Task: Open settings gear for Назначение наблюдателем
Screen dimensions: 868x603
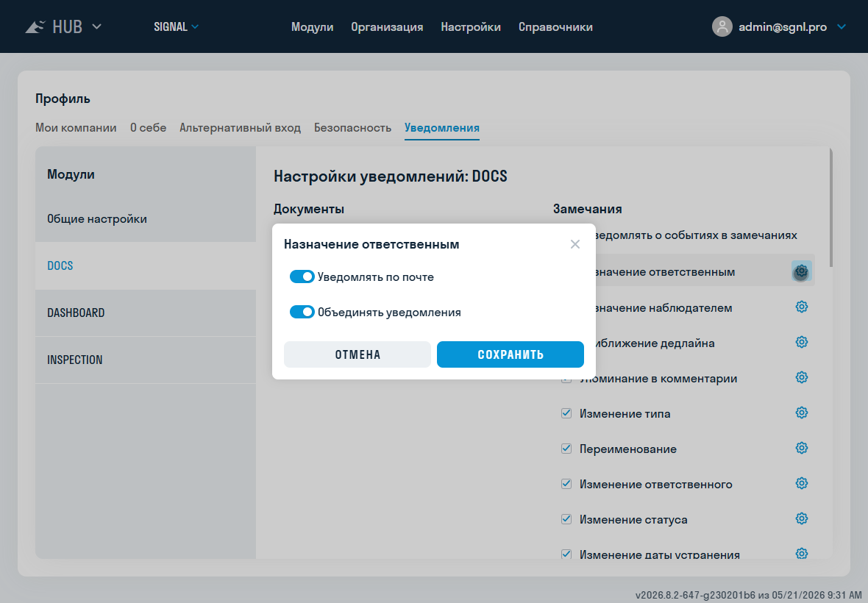Action: tap(802, 307)
